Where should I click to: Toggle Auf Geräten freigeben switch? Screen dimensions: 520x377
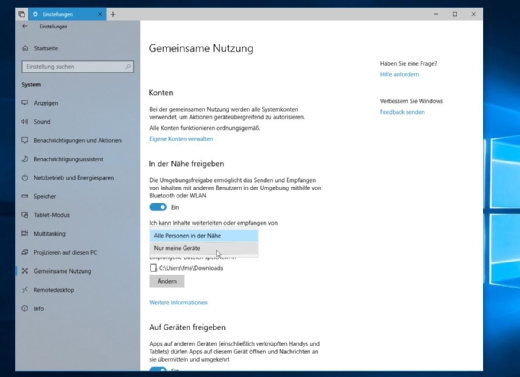click(x=158, y=369)
